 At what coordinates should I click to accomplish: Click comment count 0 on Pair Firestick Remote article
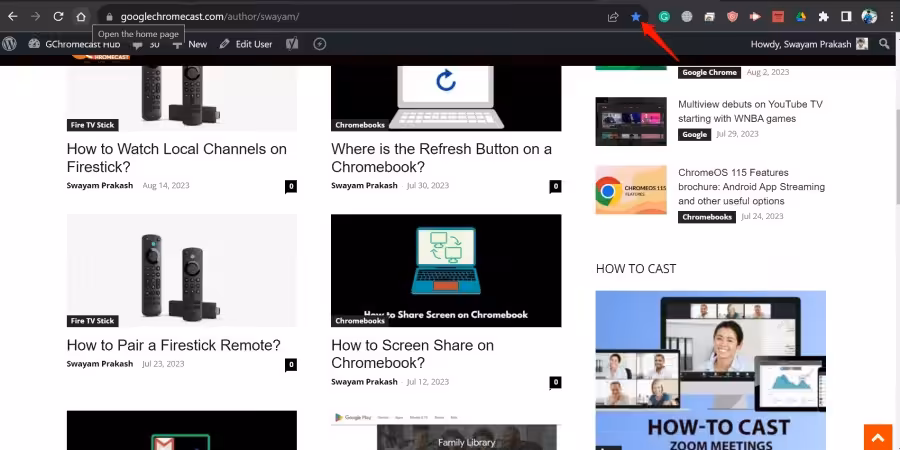pyautogui.click(x=291, y=364)
